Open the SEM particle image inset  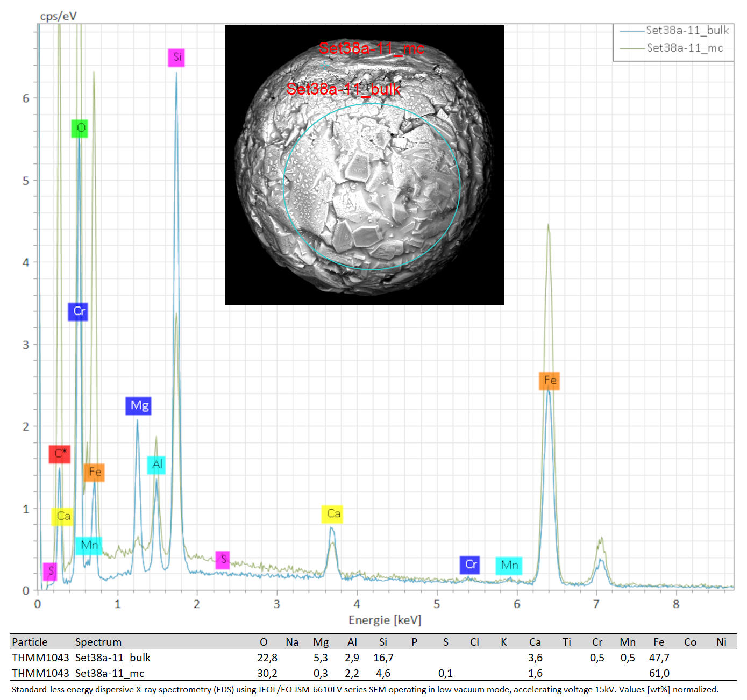point(365,165)
